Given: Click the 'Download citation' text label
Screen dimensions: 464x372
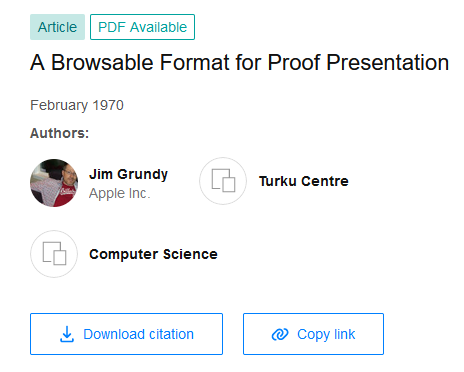Looking at the screenshot, I should 138,334.
